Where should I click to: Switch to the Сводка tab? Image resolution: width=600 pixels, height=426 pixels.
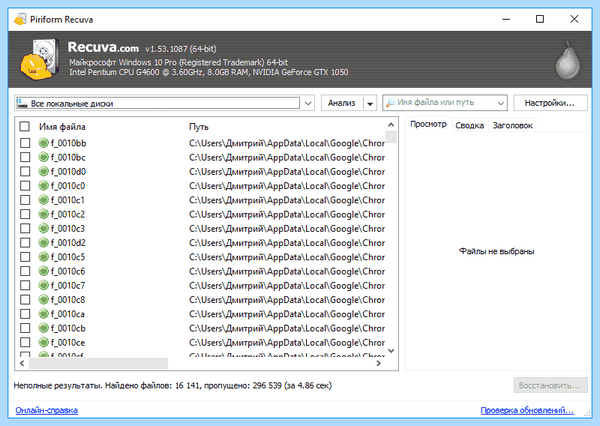tap(470, 126)
